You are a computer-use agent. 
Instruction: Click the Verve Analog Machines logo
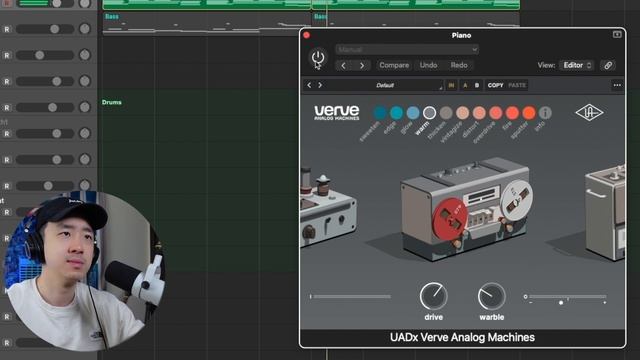[x=337, y=112]
